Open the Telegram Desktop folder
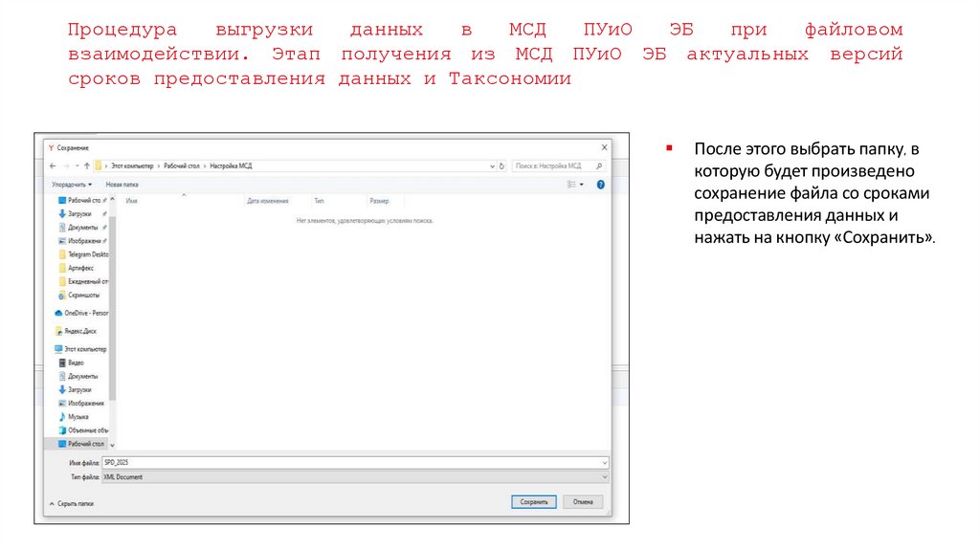980x549 pixels. click(83, 254)
